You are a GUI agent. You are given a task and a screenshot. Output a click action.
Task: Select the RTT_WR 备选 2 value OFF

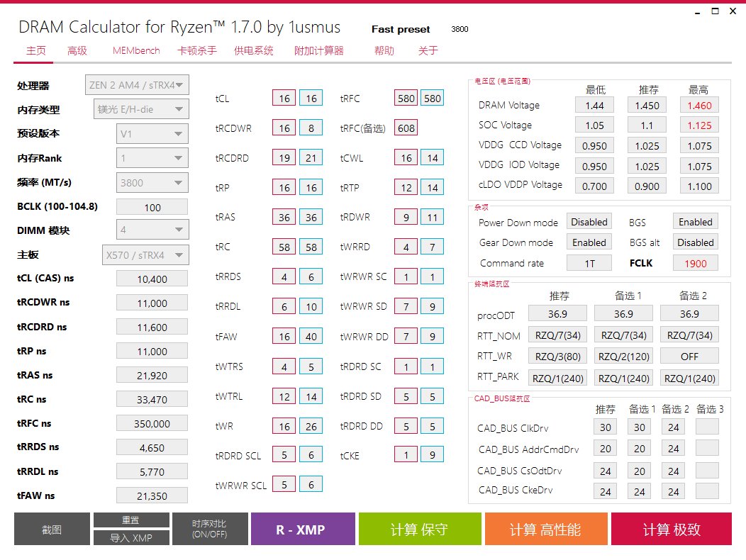click(x=689, y=357)
